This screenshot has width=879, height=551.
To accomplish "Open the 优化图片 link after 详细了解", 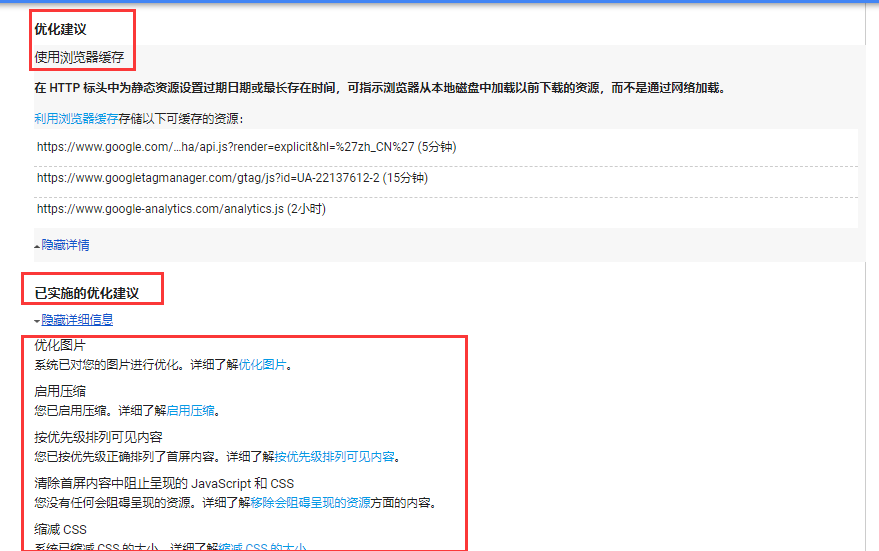I will (x=263, y=365).
